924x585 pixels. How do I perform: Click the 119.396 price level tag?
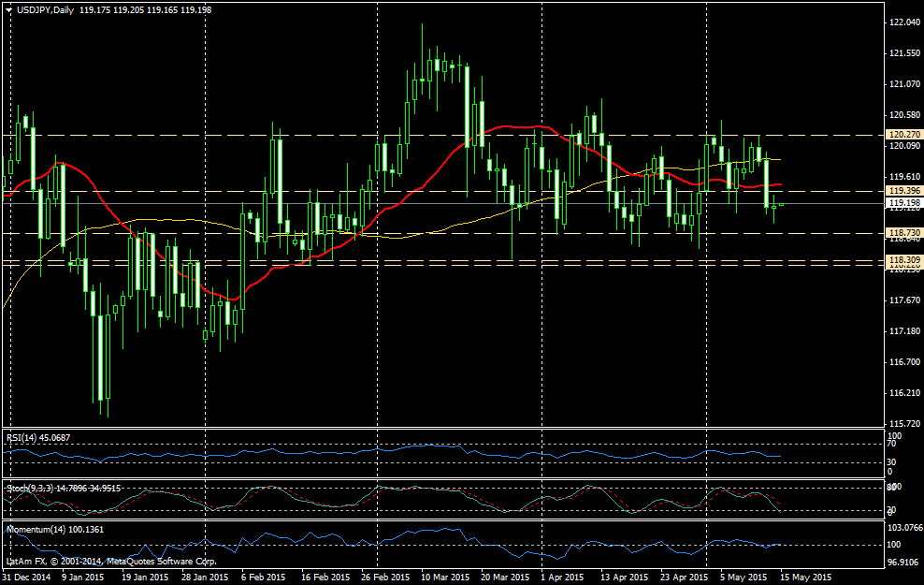[x=902, y=191]
